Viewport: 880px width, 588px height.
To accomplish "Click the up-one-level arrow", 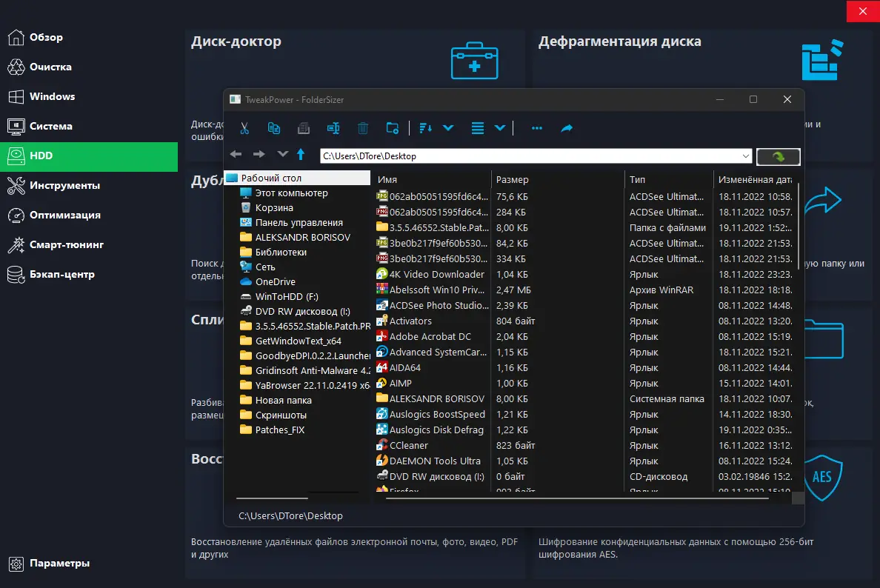I will click(301, 156).
